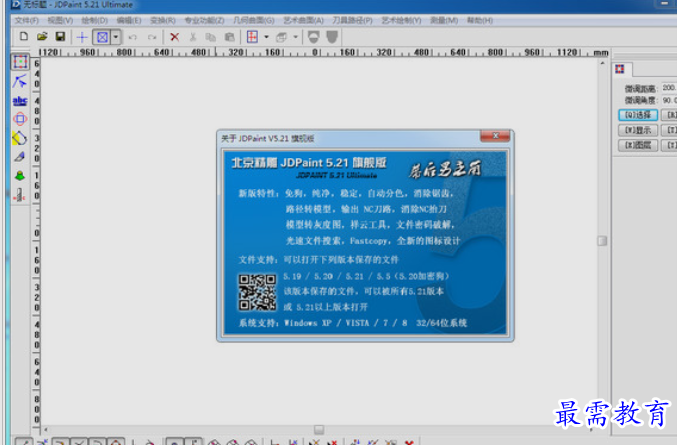Click the 微调角度 input field
Image resolution: width=677 pixels, height=445 pixels.
[x=669, y=100]
